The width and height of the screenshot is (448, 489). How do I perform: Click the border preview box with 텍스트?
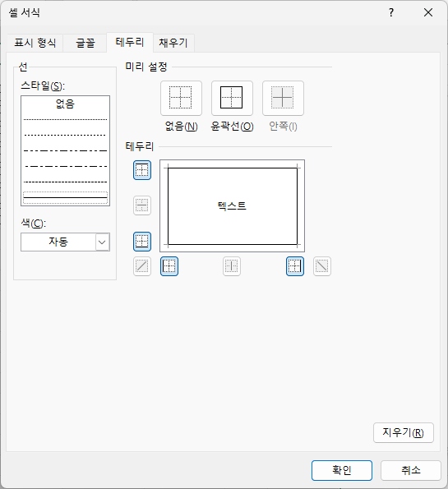point(232,205)
